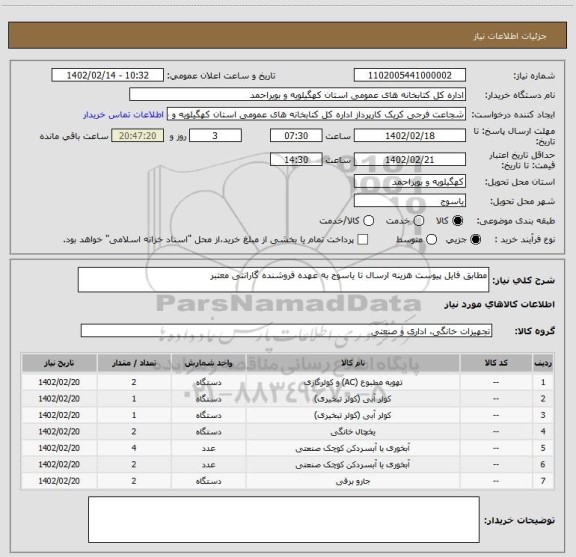
Task: Click the buyer organization name field
Action: point(297,95)
